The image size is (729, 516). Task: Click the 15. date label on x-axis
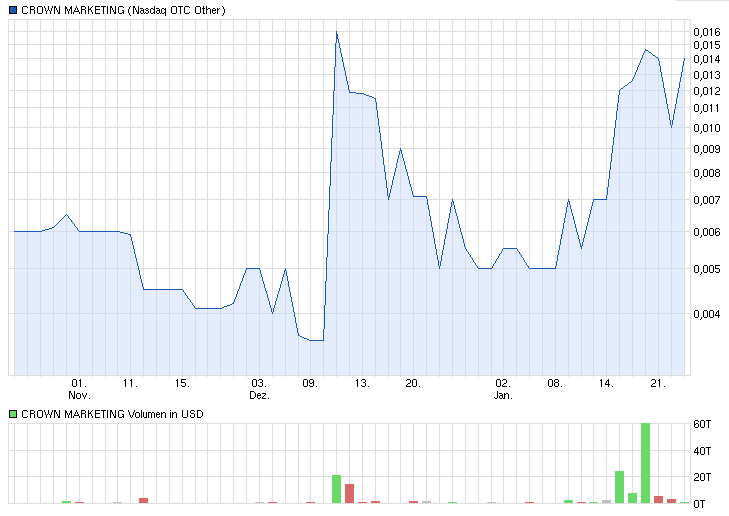tap(181, 382)
